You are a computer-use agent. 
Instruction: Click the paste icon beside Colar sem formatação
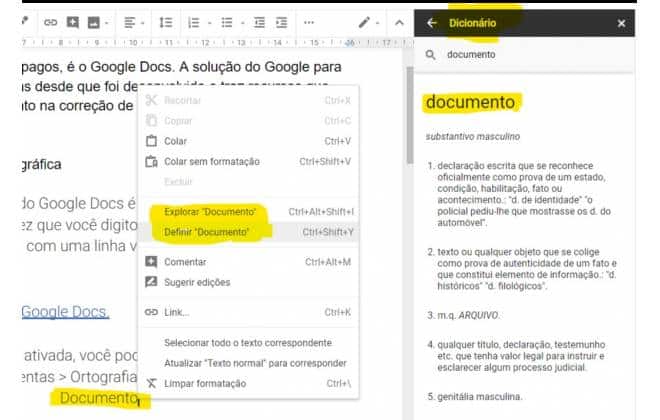[x=151, y=161]
